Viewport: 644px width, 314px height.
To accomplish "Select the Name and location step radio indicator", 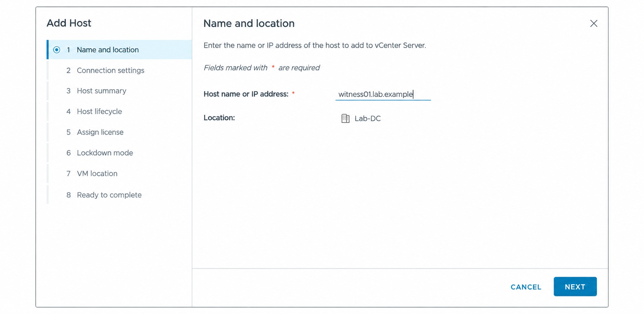I will pyautogui.click(x=57, y=50).
